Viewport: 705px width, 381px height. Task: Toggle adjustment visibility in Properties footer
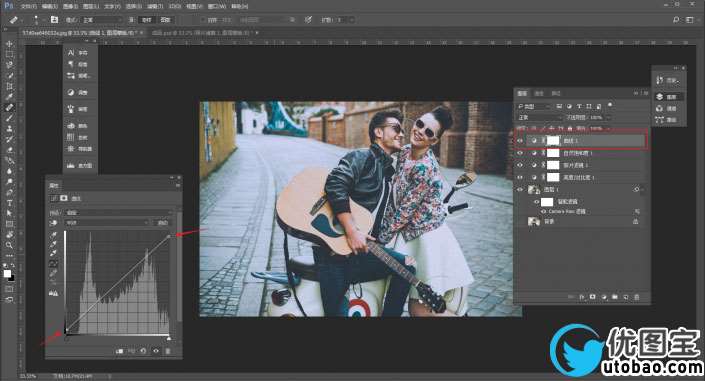pyautogui.click(x=156, y=351)
